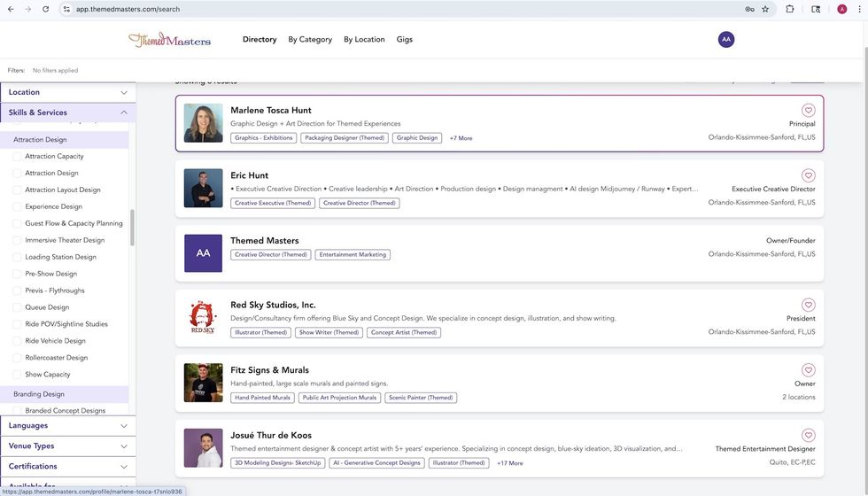Check the Attraction Capacity checkbox
The height and width of the screenshot is (496, 868).
click(17, 157)
